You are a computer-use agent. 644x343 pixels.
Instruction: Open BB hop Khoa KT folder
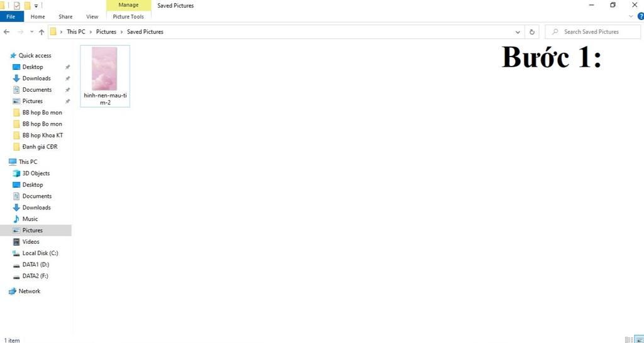pos(43,135)
